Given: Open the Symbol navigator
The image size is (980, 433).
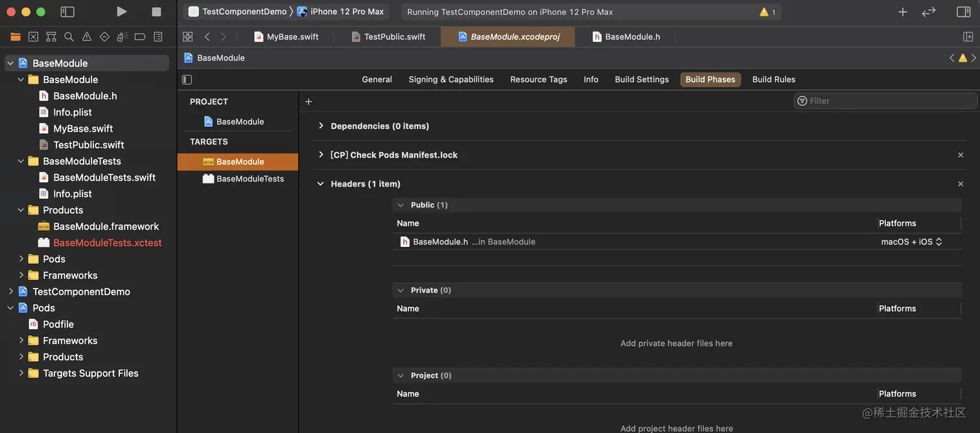Looking at the screenshot, I should coord(51,37).
